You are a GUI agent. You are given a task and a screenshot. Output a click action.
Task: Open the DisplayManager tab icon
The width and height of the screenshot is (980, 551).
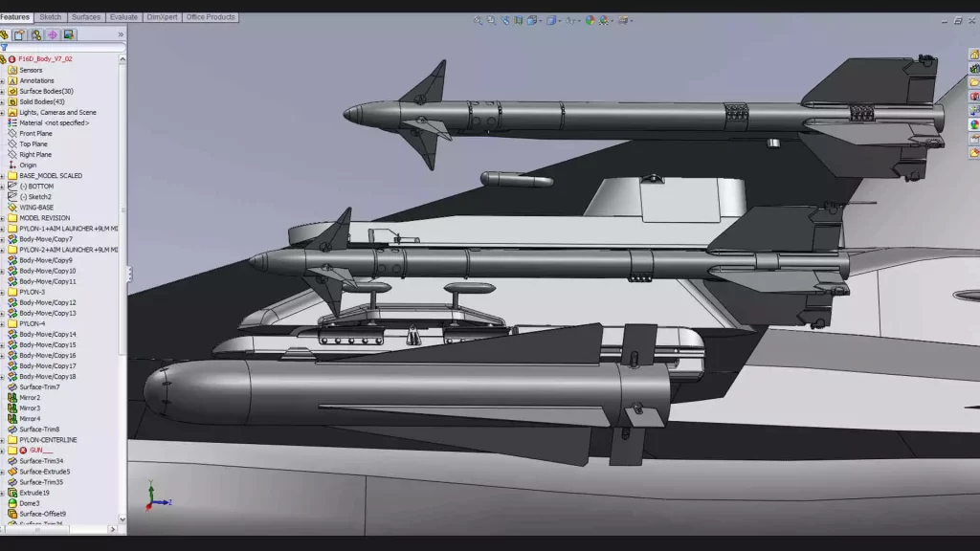click(69, 35)
